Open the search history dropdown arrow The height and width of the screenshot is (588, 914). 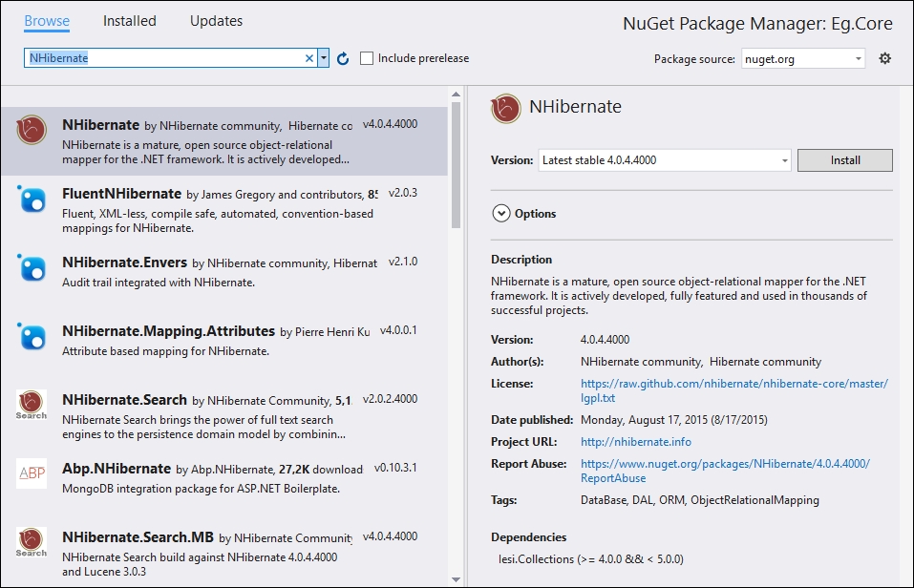[x=324, y=58]
